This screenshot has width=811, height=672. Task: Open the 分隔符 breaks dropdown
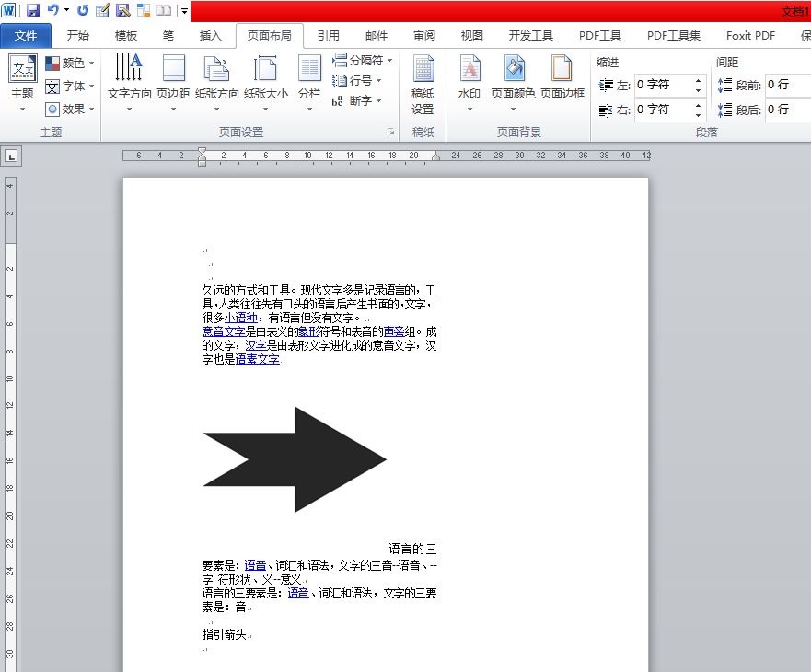pyautogui.click(x=363, y=62)
